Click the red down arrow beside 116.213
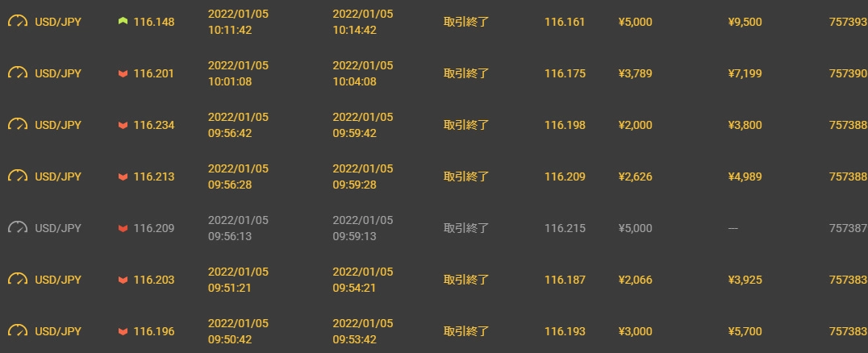The width and height of the screenshot is (868, 353). pos(123,176)
